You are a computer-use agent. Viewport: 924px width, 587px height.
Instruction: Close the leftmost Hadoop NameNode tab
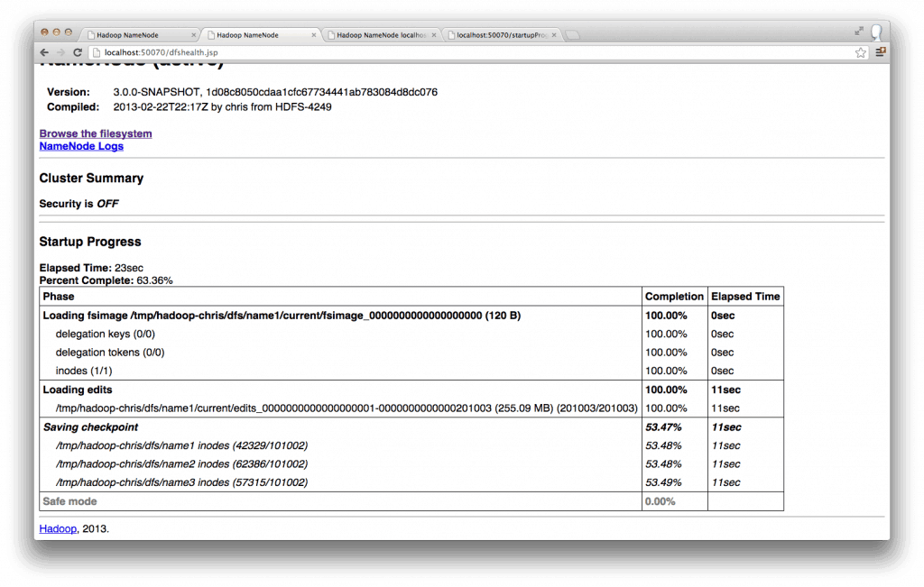(x=193, y=35)
